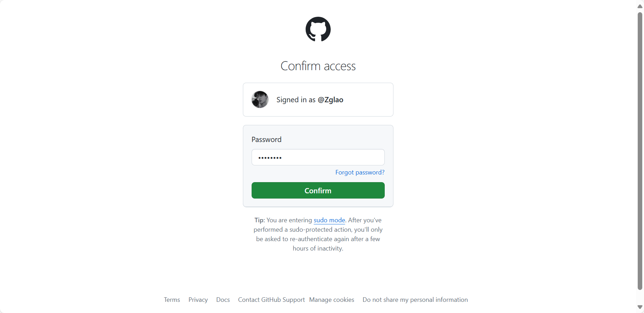644x313 pixels.
Task: Open Terms in the footer
Action: 172,300
